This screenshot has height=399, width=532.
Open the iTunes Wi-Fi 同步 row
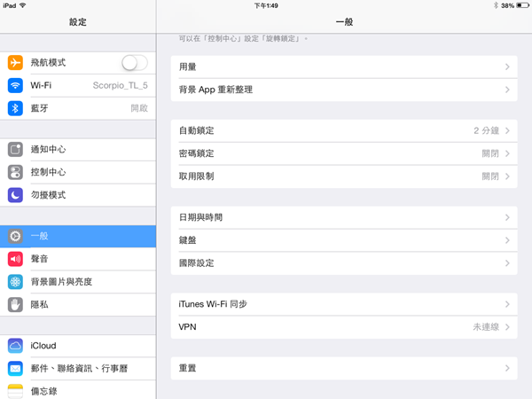point(344,304)
